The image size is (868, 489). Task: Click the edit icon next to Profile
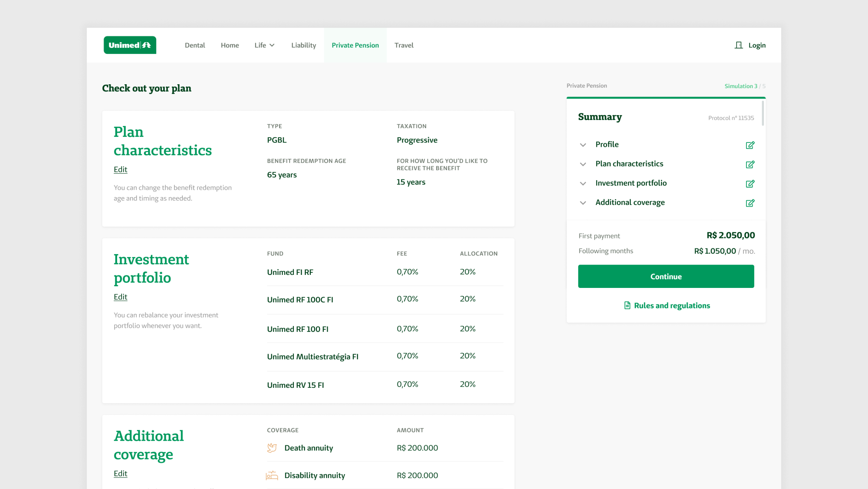click(x=750, y=145)
